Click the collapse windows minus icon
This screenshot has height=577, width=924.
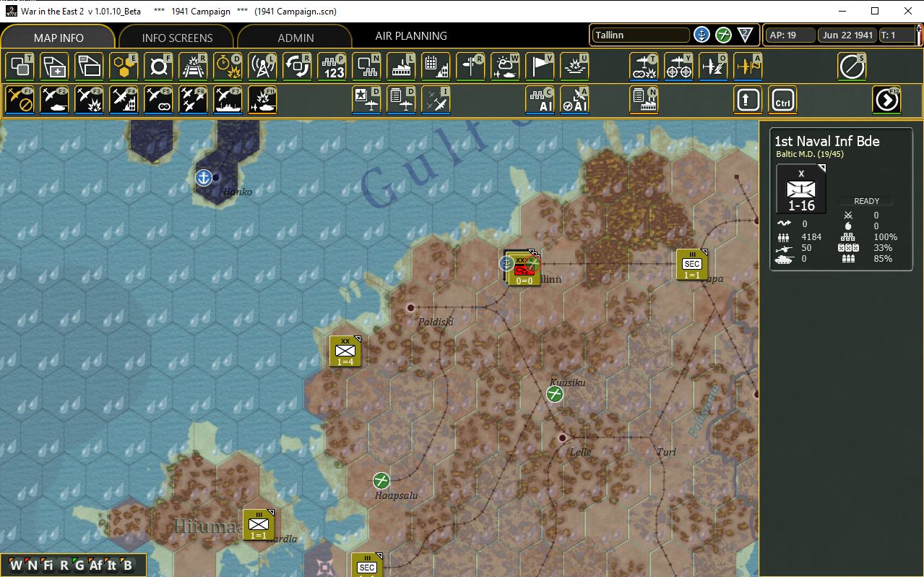coord(89,67)
